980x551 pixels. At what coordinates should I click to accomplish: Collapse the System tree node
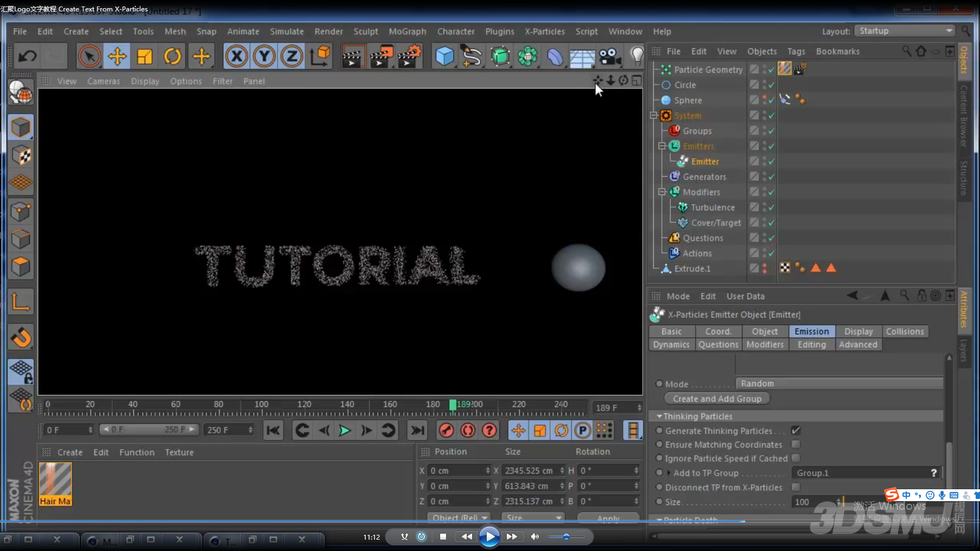[654, 115]
